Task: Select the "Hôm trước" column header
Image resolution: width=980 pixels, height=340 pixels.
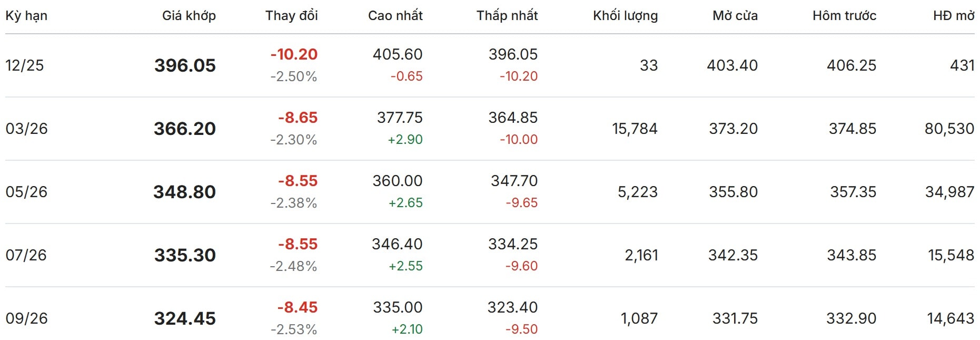Action: pos(844,16)
